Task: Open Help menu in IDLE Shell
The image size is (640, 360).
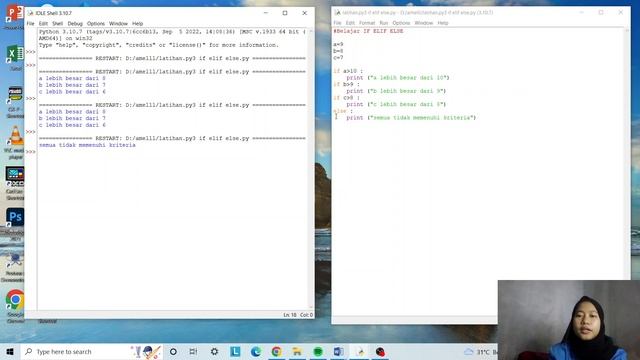Action: (x=138, y=24)
